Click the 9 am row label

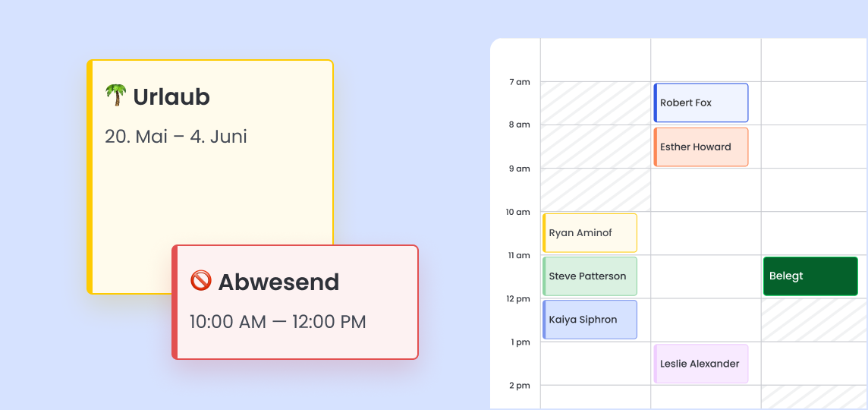(x=520, y=169)
